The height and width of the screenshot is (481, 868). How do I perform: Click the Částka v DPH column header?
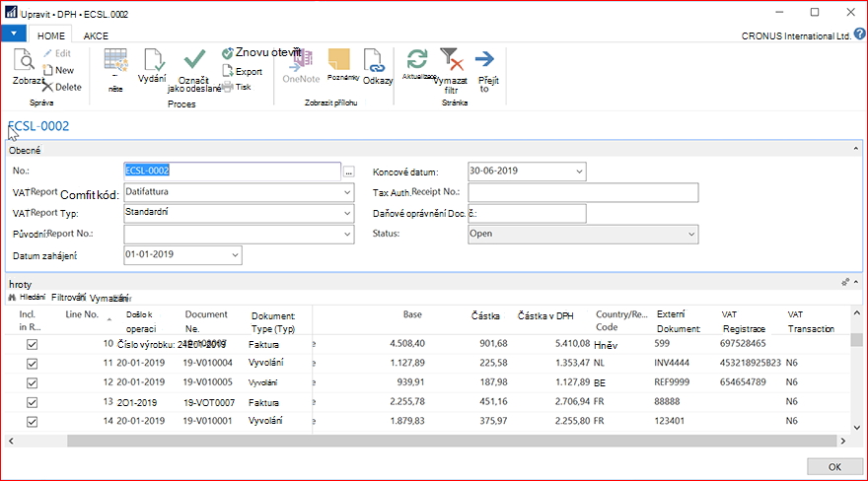pyautogui.click(x=545, y=315)
